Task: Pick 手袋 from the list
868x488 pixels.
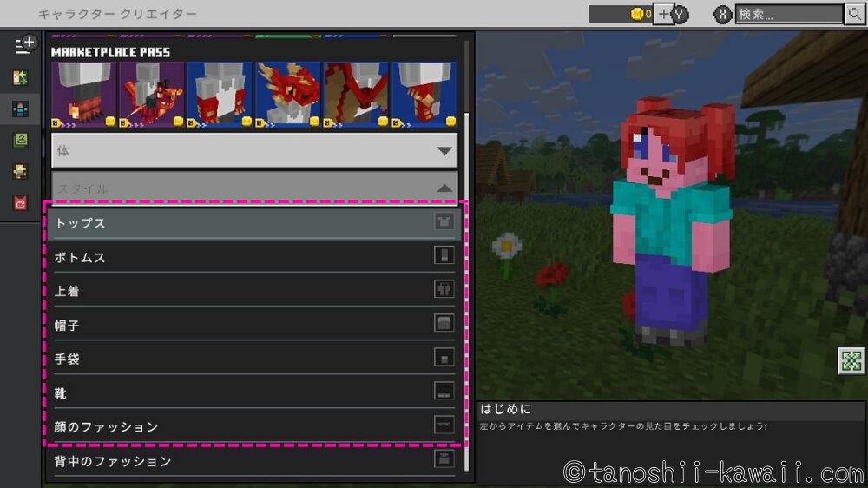Action: point(253,359)
